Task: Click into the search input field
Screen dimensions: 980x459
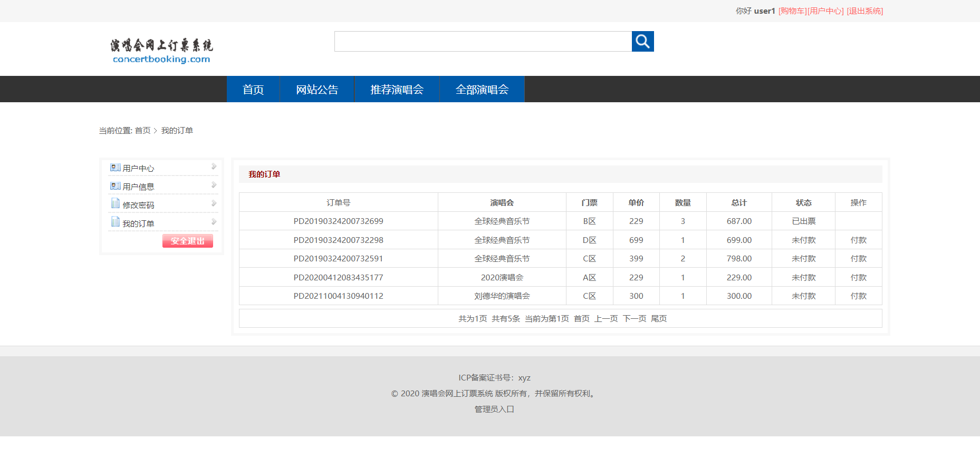Action: [x=483, y=41]
